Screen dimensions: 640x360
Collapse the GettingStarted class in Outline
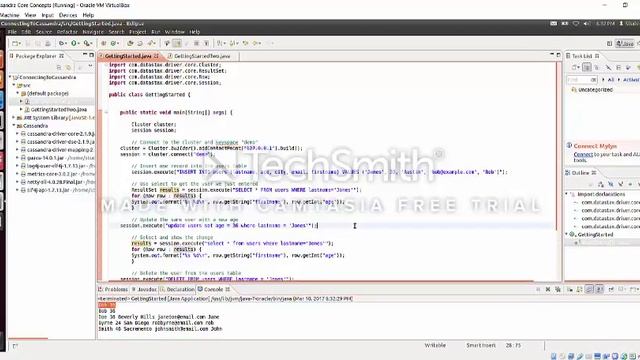(x=567, y=234)
